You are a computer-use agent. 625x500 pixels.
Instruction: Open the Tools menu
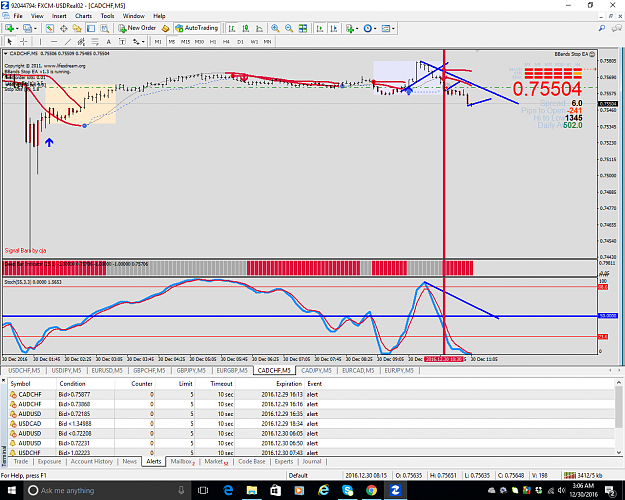(107, 16)
